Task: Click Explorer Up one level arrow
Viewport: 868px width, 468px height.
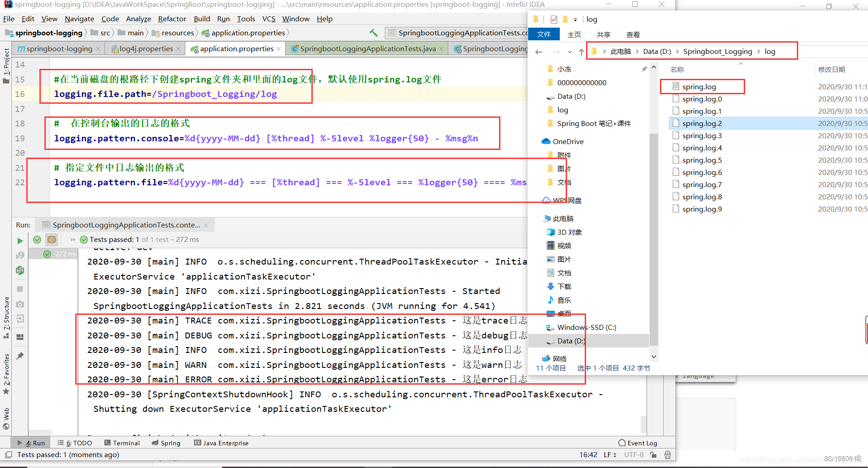Action: coord(582,52)
